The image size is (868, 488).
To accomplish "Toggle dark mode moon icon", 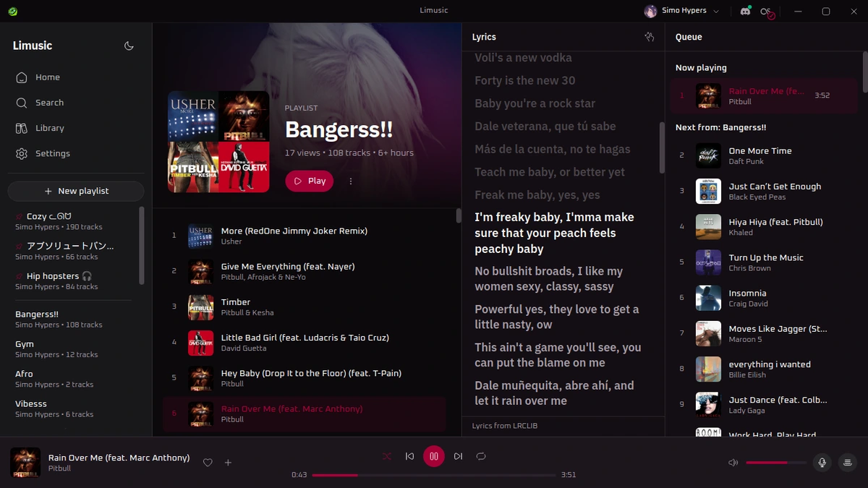I will [129, 46].
